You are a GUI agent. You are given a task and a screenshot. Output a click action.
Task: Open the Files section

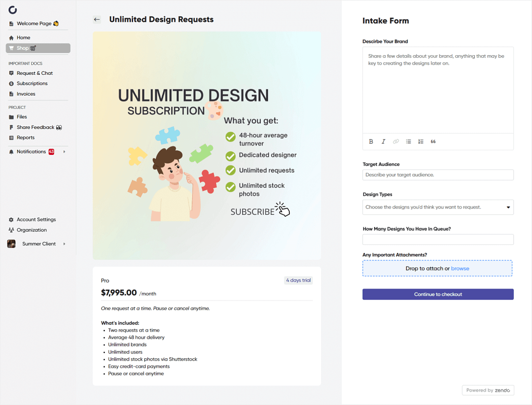(x=37, y=117)
